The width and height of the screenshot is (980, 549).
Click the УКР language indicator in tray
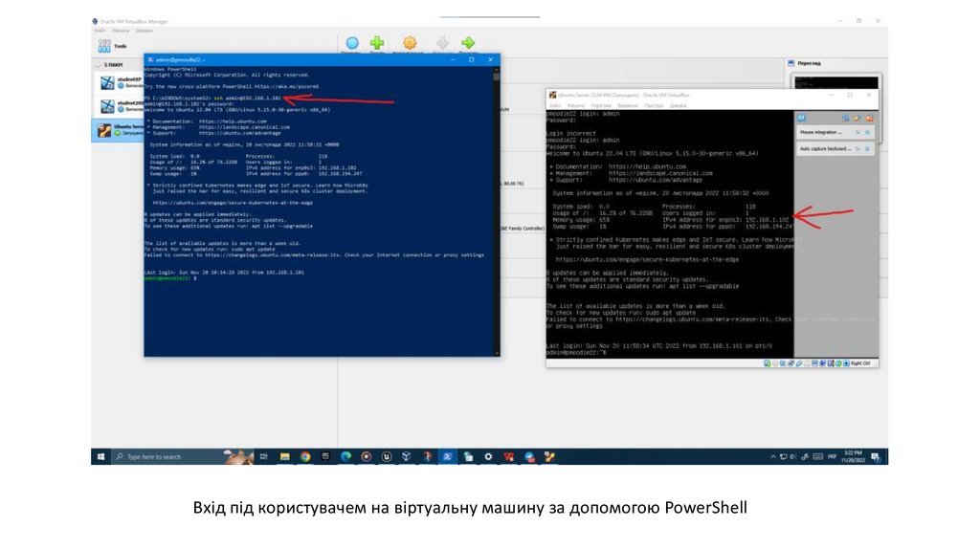(832, 457)
